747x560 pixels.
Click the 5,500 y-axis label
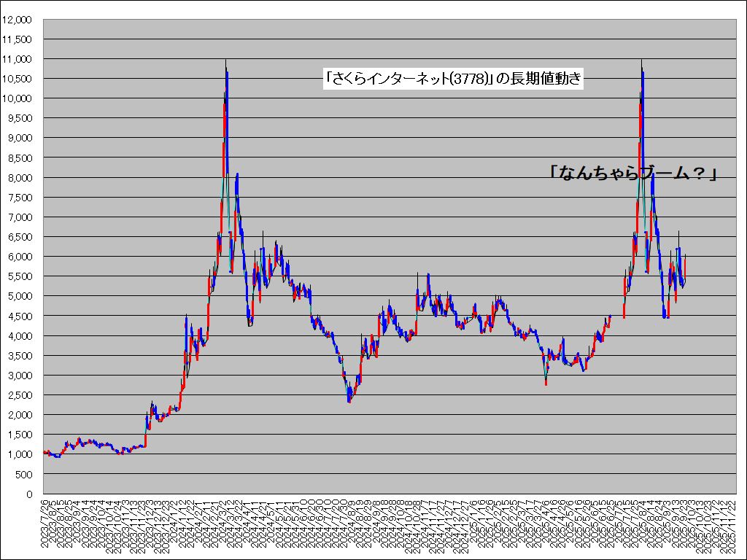click(20, 276)
